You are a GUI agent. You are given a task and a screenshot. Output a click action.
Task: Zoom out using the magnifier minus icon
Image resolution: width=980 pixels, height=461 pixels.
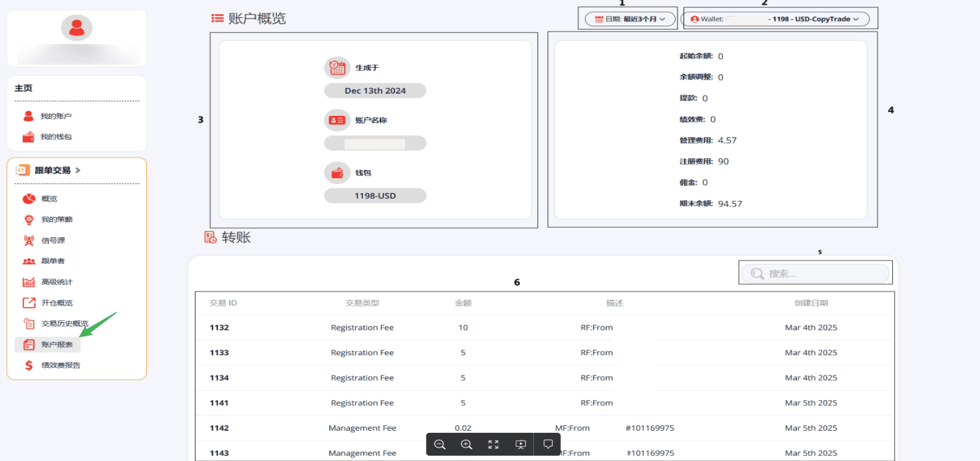click(440, 444)
